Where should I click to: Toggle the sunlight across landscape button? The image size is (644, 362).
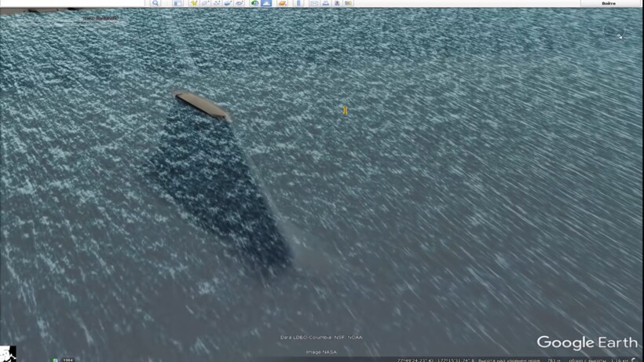(x=266, y=3)
